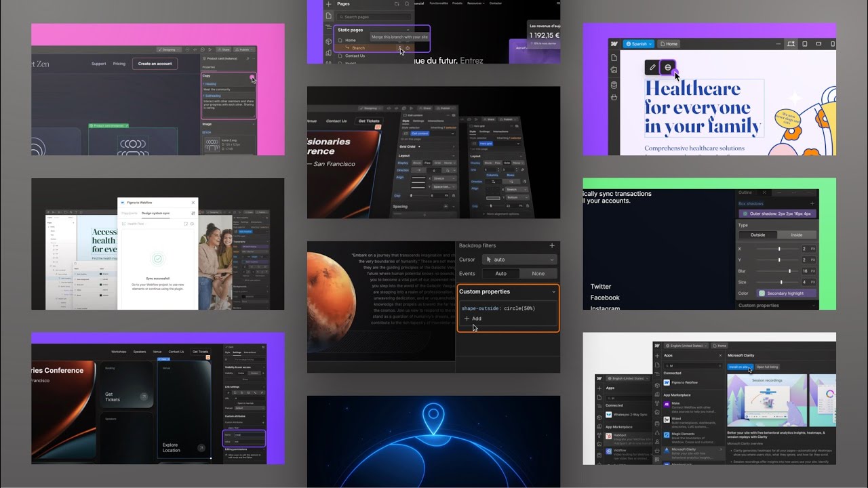868x488 pixels.
Task: Click the HubSpot app icon
Action: [608, 436]
